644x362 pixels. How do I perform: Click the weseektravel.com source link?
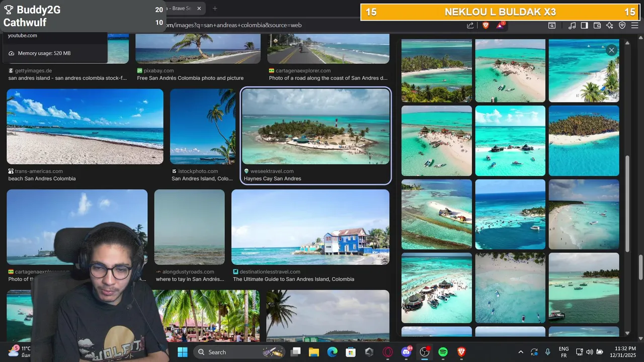click(x=272, y=171)
